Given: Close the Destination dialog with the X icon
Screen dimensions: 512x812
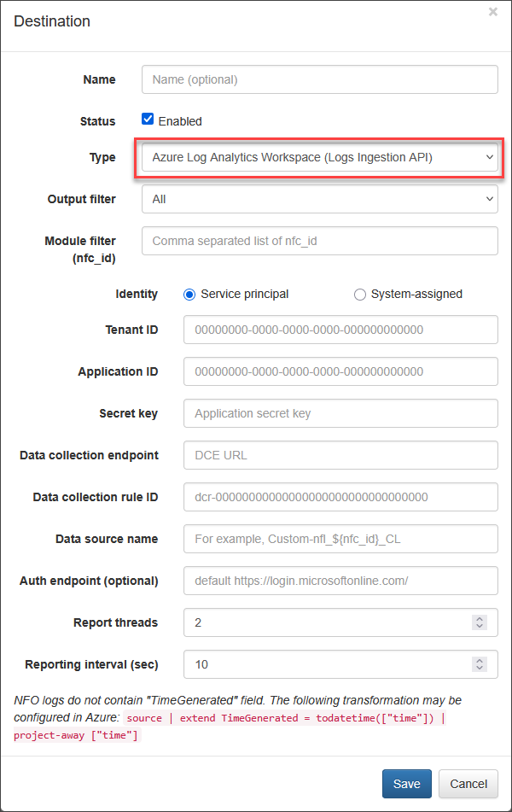Looking at the screenshot, I should click(x=493, y=12).
